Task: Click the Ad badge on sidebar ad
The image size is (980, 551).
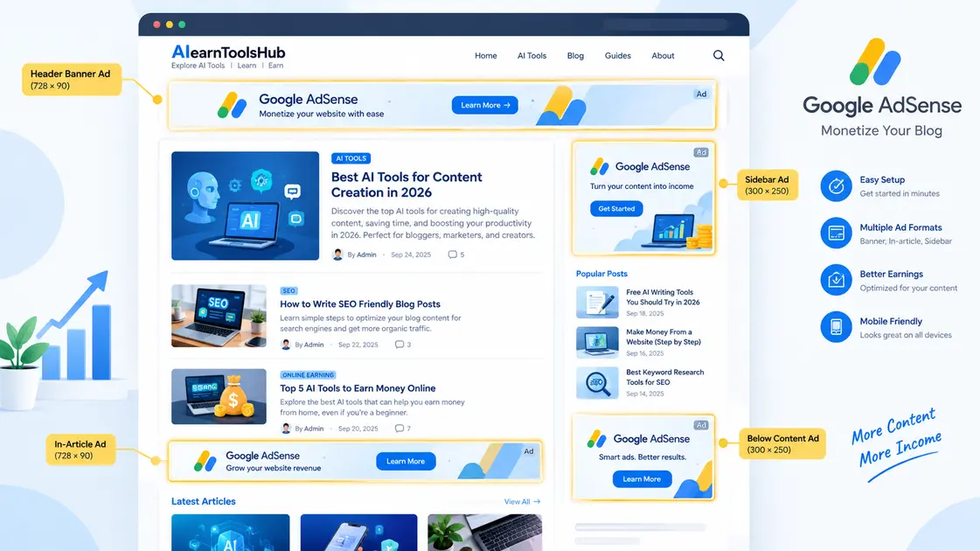Action: coord(701,152)
